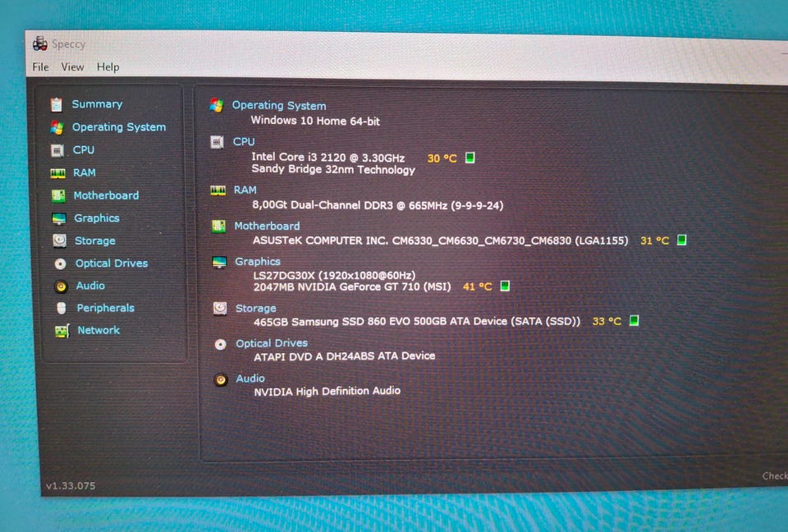Image resolution: width=788 pixels, height=532 pixels.
Task: Open Storage section from sidebar
Action: (x=95, y=241)
